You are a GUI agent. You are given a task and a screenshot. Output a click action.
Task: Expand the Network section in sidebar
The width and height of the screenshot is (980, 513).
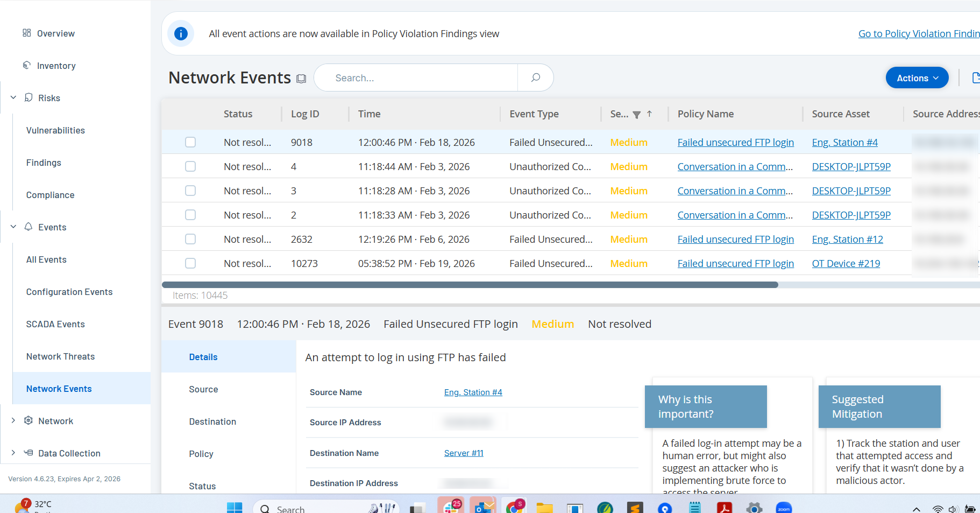(x=13, y=420)
